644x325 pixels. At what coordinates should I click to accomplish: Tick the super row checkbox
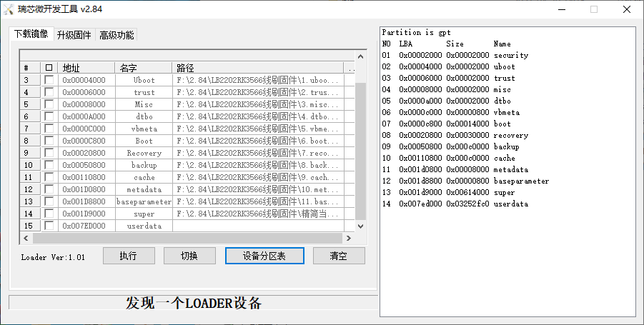[x=49, y=214]
